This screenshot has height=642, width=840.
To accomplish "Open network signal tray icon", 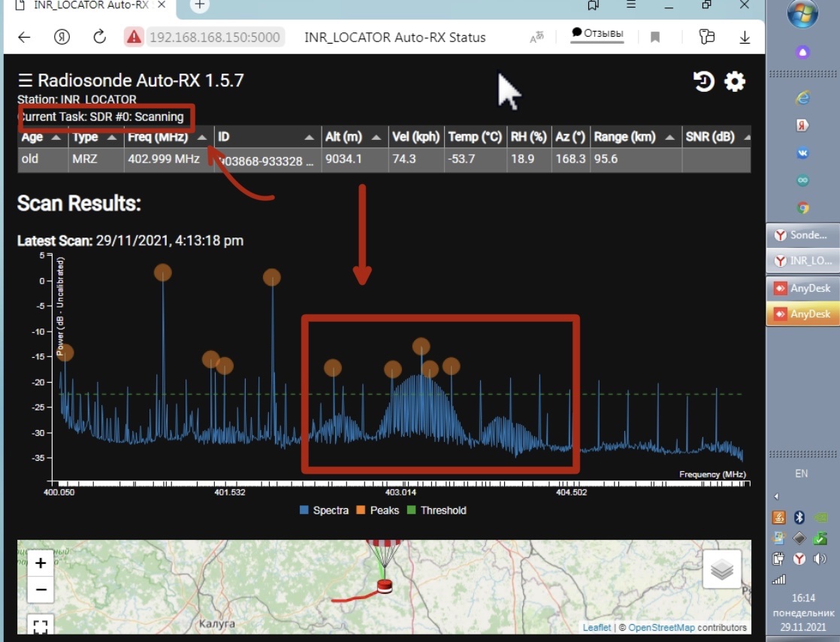I will click(x=778, y=580).
